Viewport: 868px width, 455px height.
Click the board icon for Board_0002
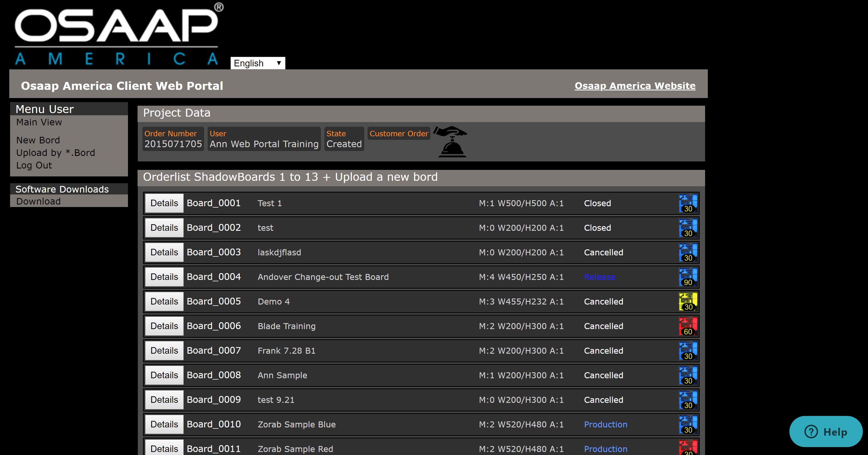(688, 228)
